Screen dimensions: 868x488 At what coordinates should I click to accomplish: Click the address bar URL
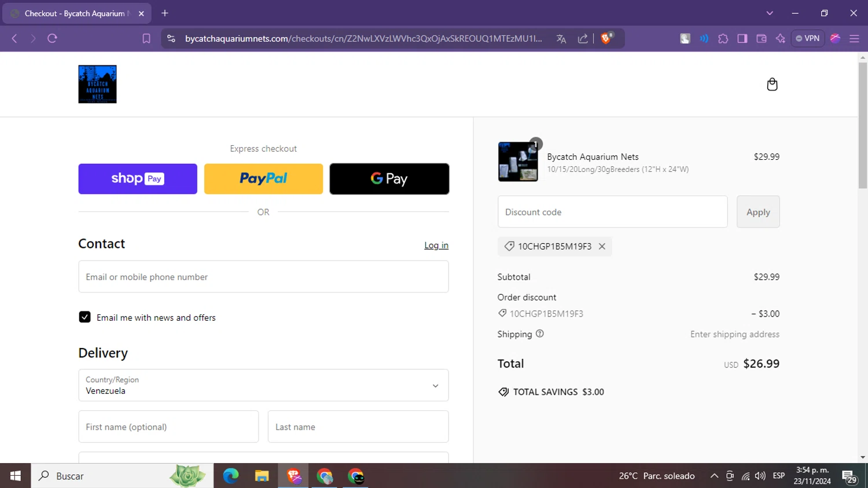(x=363, y=39)
